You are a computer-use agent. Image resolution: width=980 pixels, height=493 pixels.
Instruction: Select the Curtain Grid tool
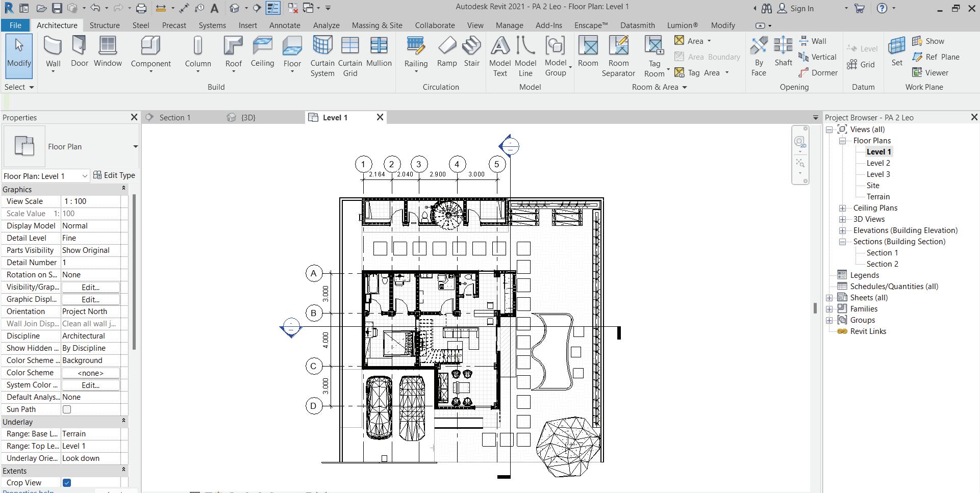point(350,57)
